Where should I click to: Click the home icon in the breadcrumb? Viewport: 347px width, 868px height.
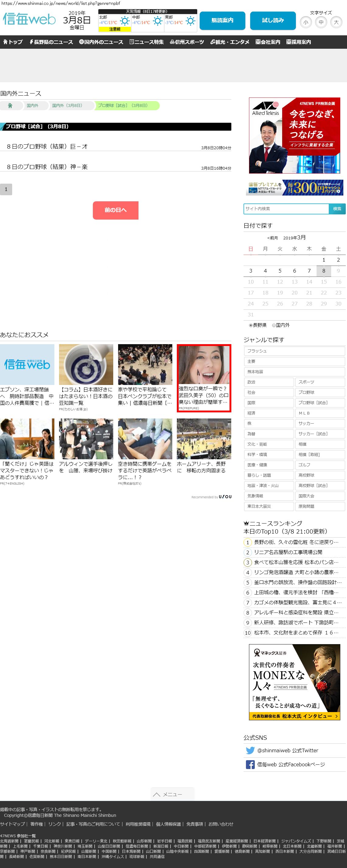pyautogui.click(x=10, y=105)
